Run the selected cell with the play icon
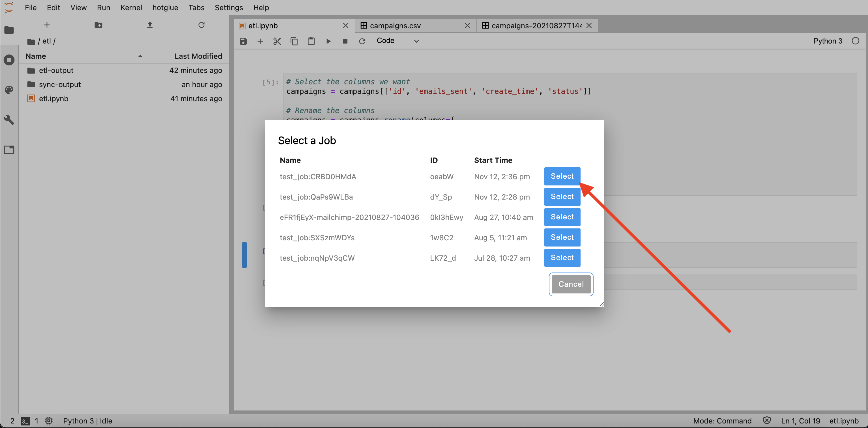 tap(328, 41)
